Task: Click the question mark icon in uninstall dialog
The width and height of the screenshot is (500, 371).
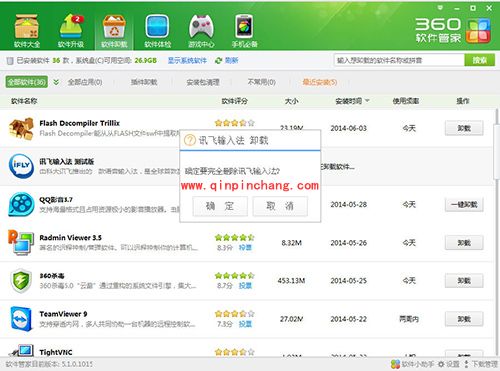Action: 190,140
